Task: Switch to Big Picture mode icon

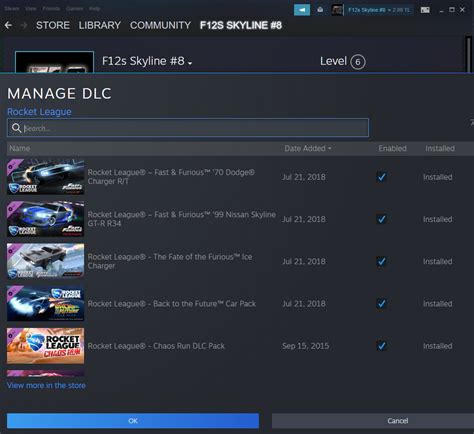Action: click(425, 10)
